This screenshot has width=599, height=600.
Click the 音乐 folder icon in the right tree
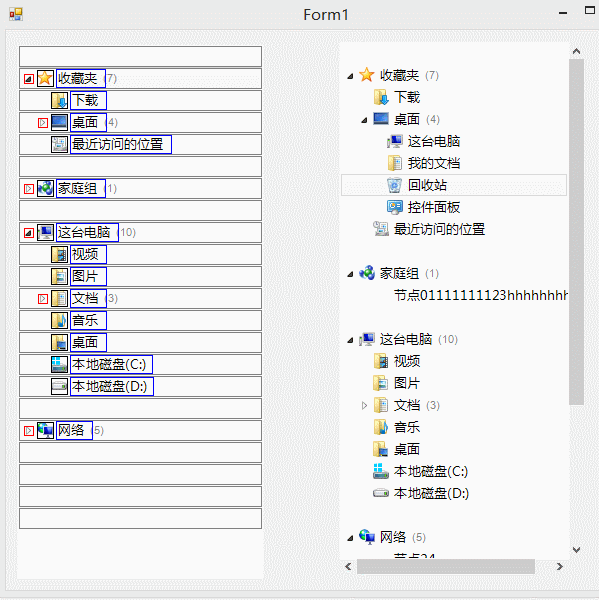(x=381, y=427)
